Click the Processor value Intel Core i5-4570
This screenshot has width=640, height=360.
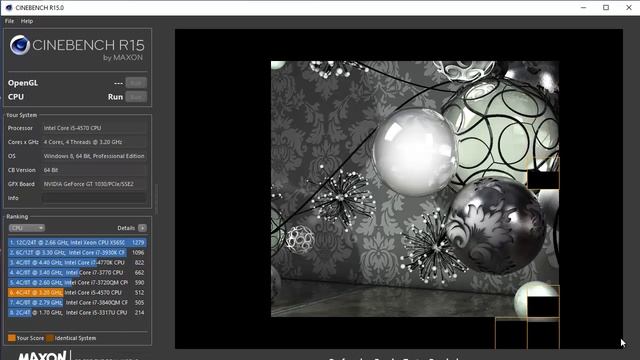coord(94,128)
